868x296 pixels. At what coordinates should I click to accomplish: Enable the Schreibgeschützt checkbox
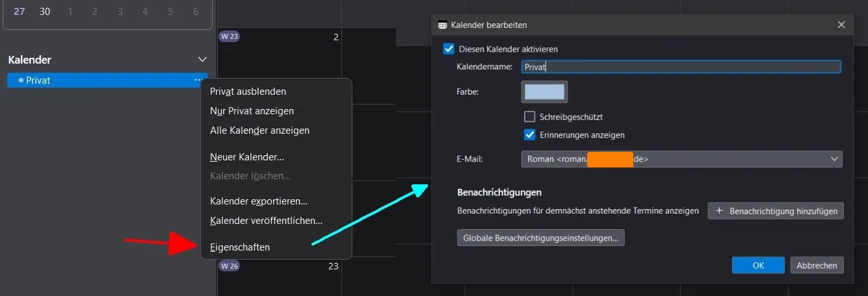(529, 117)
